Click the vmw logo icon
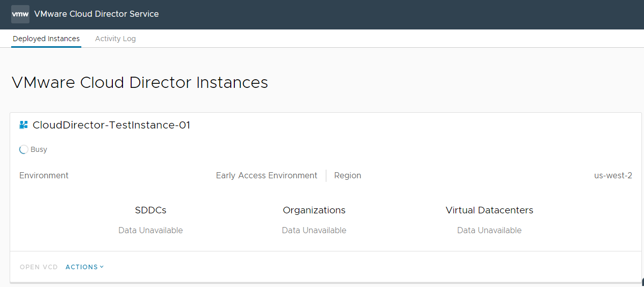The height and width of the screenshot is (287, 644). (20, 14)
